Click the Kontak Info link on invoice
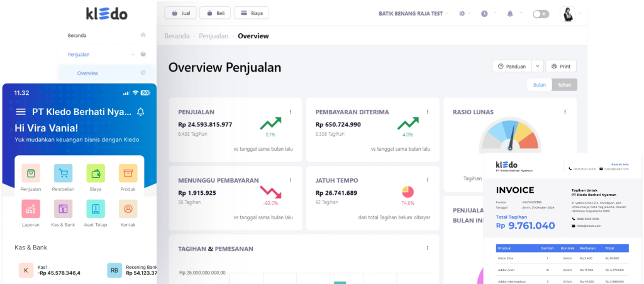Screen dimensions: 644x284 [x=620, y=164]
